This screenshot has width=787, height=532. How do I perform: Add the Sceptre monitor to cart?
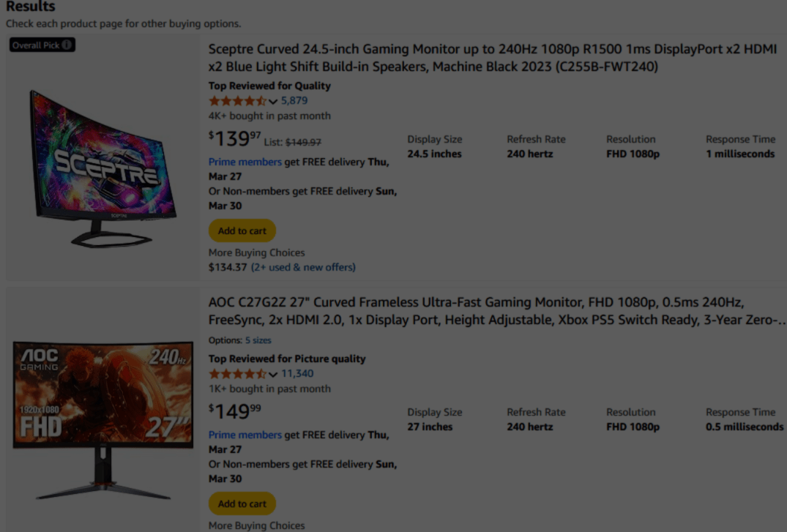(242, 231)
